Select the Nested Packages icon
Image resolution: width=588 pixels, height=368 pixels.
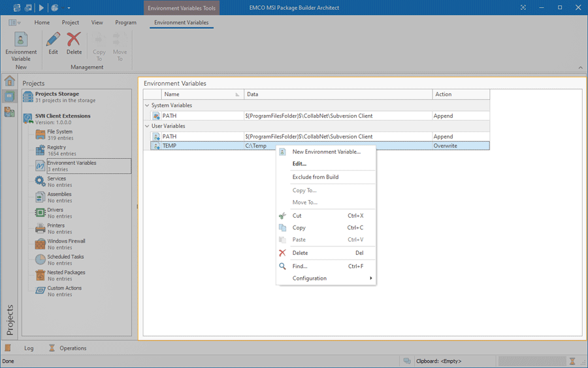tap(40, 275)
